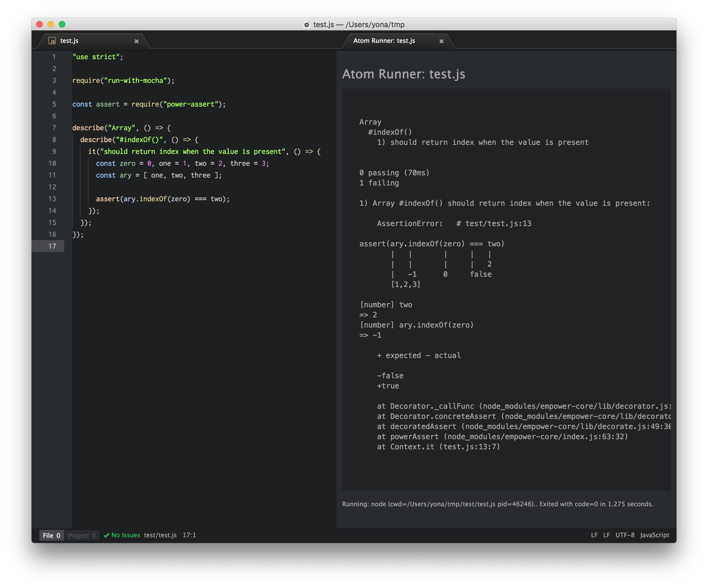Click the describe("Array" line of code
The width and height of the screenshot is (708, 588).
click(122, 128)
